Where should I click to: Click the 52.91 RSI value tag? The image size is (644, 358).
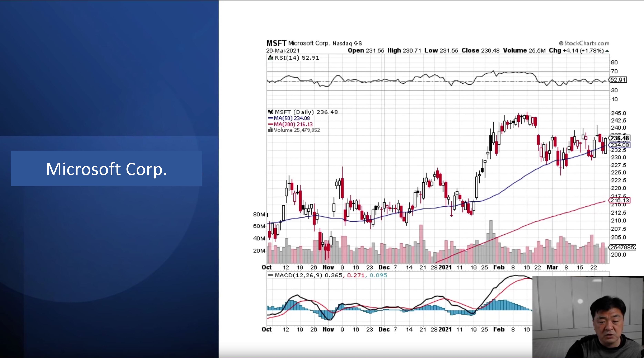point(618,80)
